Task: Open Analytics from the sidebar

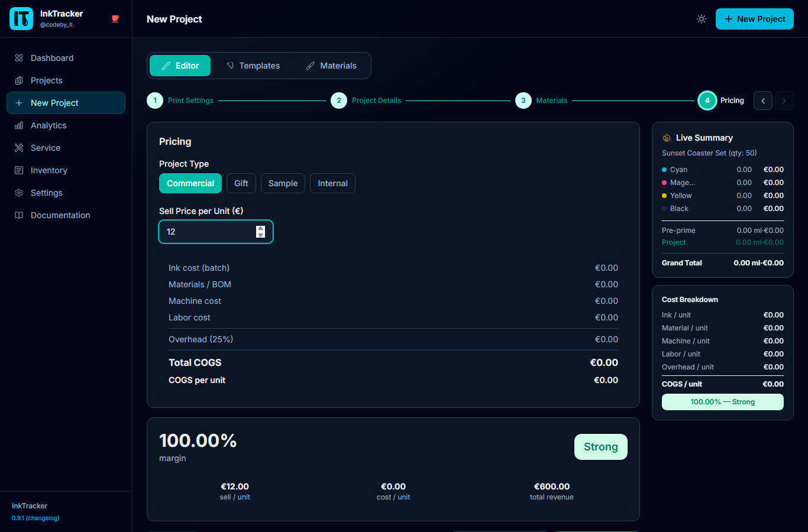Action: coord(66,125)
